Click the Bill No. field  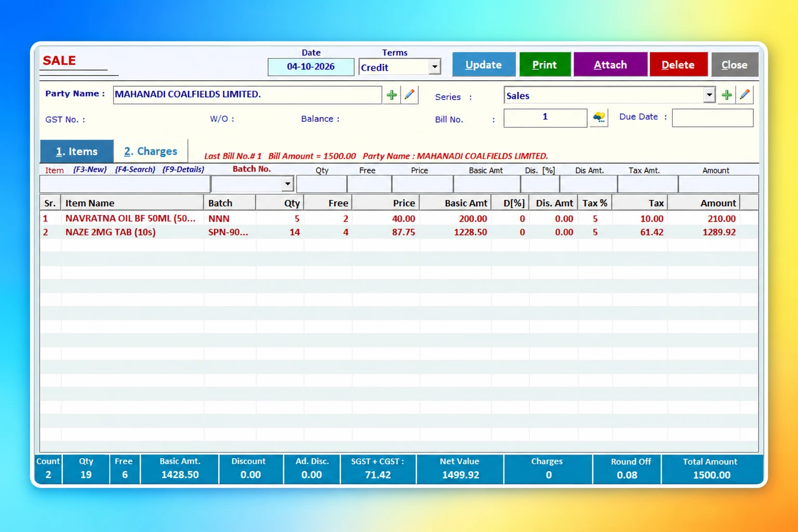tap(546, 117)
